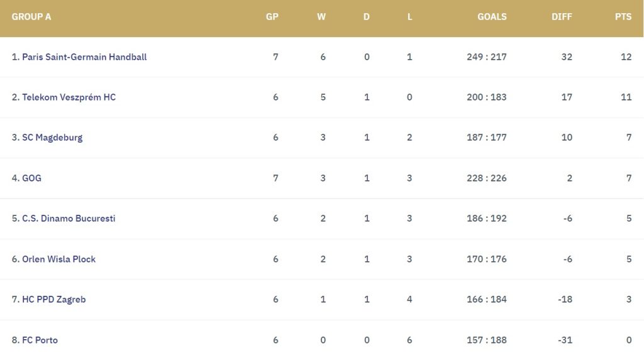Click PSG goals value 249 : 217
This screenshot has height=358, width=644.
click(487, 57)
